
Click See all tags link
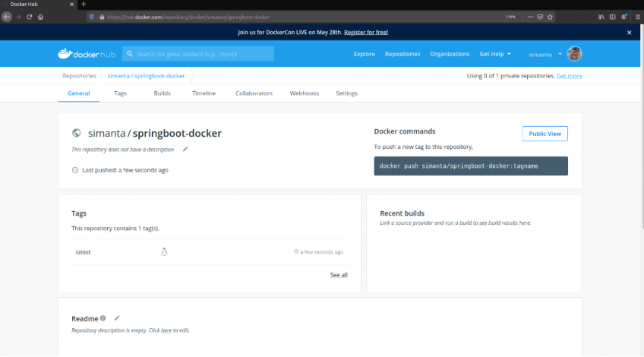point(339,275)
